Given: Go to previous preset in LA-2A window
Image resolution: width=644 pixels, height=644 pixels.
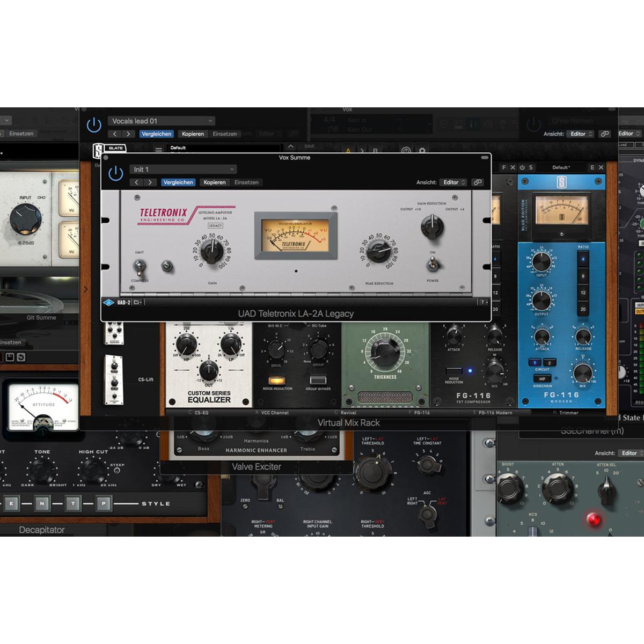Looking at the screenshot, I should [x=137, y=182].
